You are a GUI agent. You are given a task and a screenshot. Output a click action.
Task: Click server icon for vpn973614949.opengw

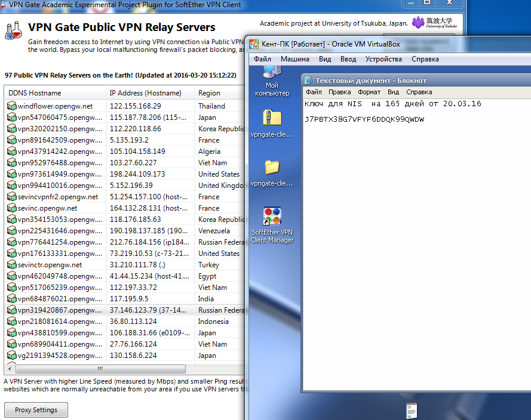coord(12,174)
